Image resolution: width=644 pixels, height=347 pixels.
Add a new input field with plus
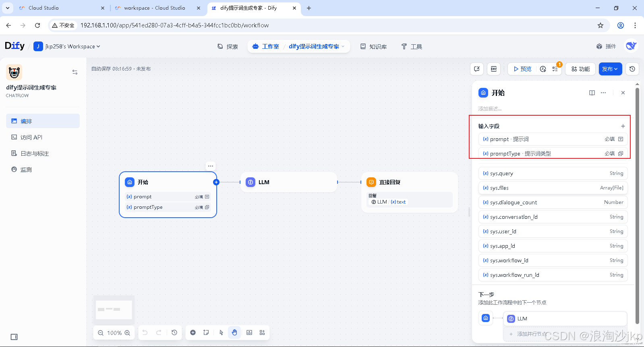(623, 126)
